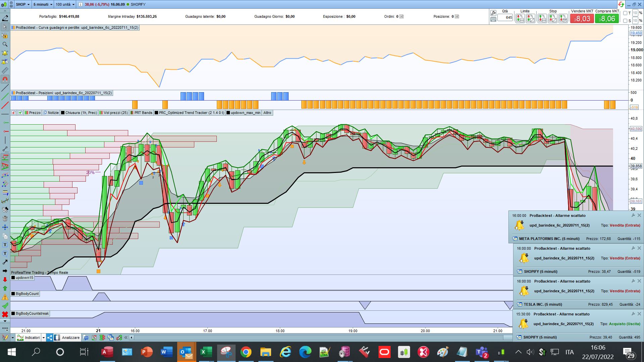Click the red-green refresh arrows icon
The image size is (644, 362).
point(621,4)
